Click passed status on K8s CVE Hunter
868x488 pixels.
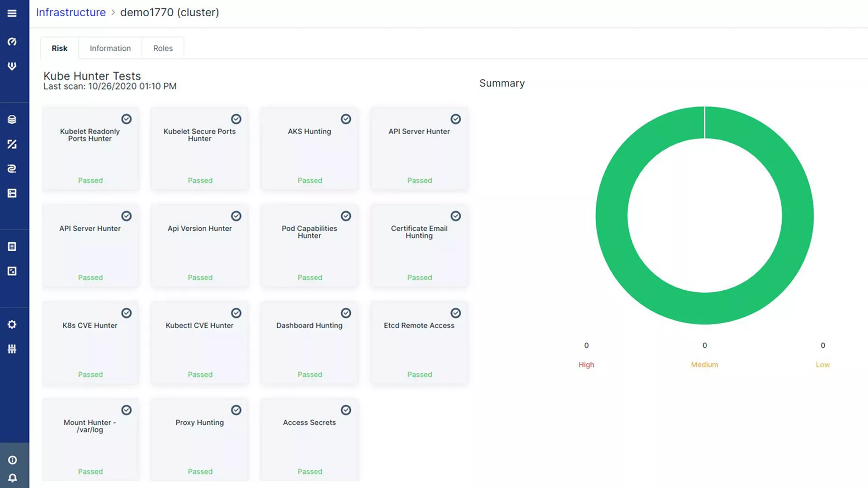click(x=90, y=375)
